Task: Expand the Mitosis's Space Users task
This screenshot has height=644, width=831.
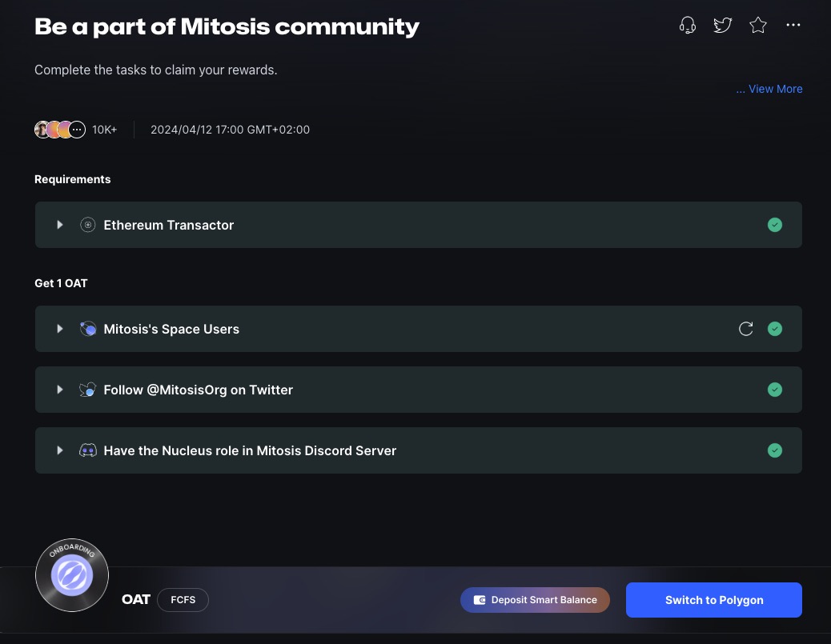Action: pos(59,329)
